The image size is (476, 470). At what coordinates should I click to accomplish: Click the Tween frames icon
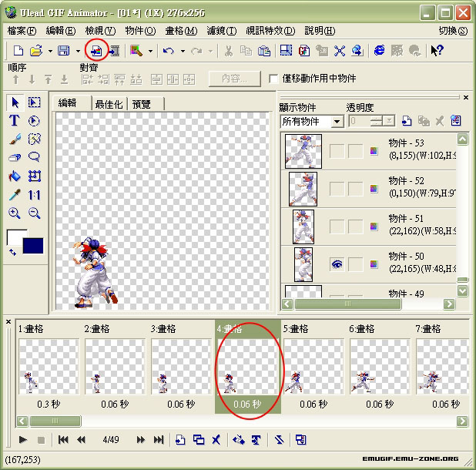(x=239, y=440)
